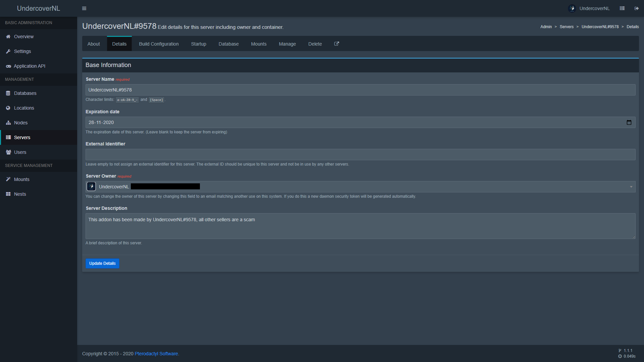Open Nests in the sidebar

tap(39, 194)
